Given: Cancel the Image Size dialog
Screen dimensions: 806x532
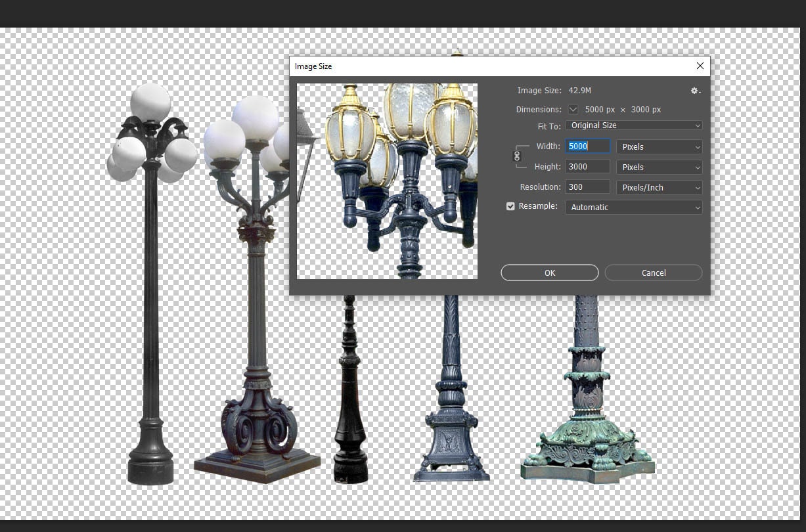Looking at the screenshot, I should (x=653, y=273).
